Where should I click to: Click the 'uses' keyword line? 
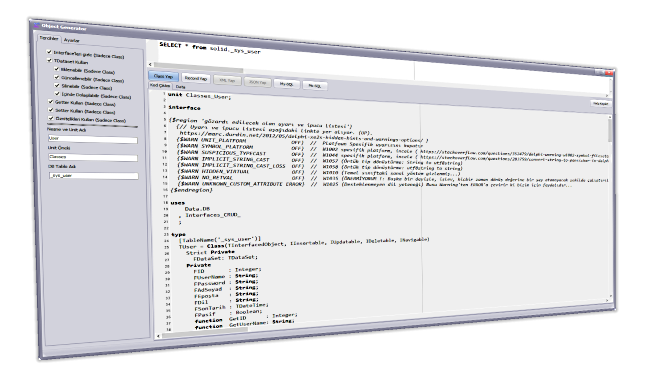[x=178, y=203]
